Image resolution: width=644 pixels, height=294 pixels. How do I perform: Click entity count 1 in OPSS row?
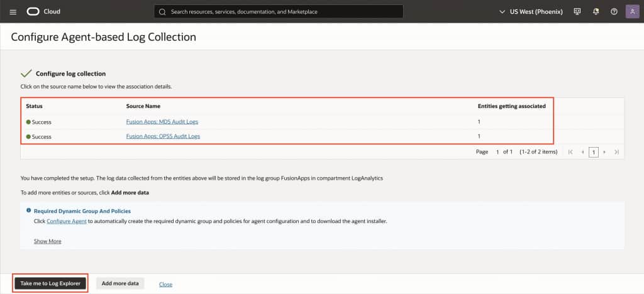[479, 136]
